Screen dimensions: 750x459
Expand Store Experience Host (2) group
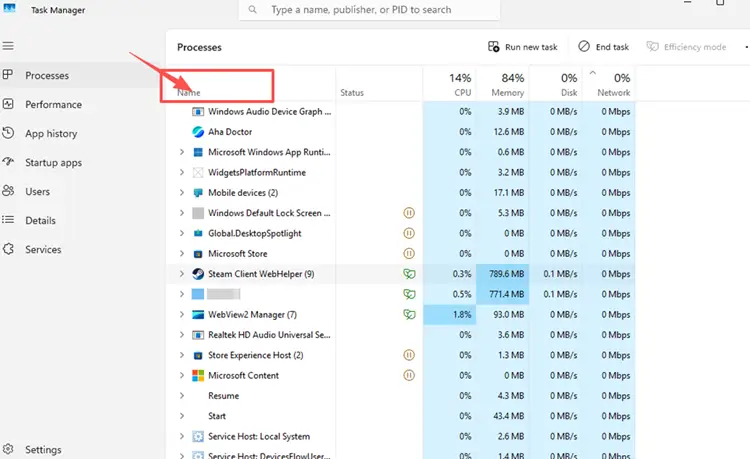click(182, 355)
